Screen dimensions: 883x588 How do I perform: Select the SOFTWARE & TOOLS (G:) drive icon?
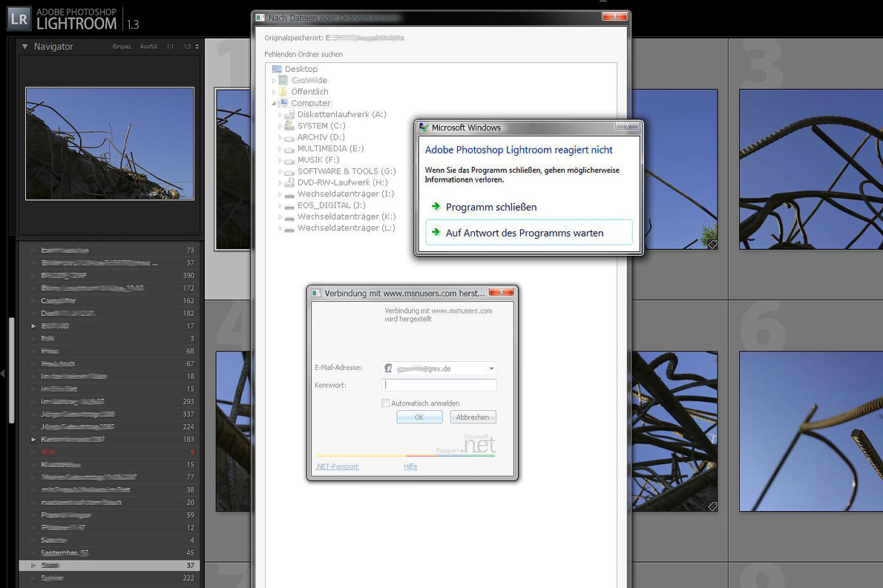pos(289,171)
